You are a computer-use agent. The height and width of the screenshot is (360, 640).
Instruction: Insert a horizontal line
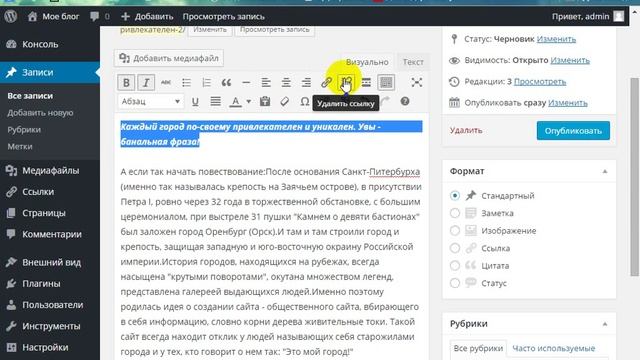click(x=246, y=82)
